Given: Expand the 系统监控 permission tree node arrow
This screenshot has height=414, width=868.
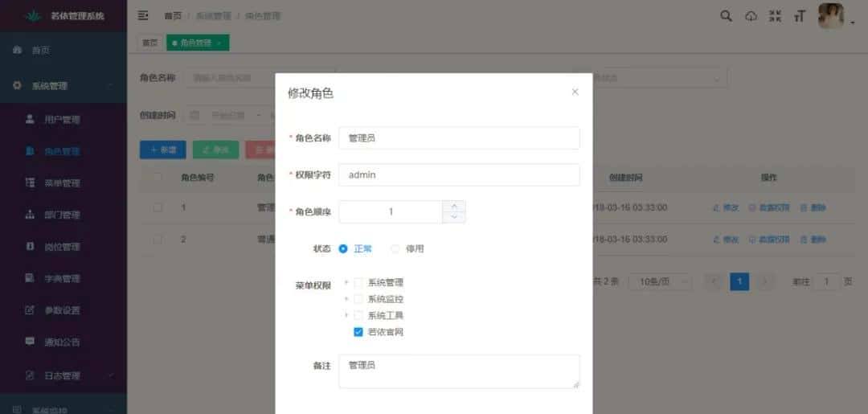Looking at the screenshot, I should click(x=346, y=299).
